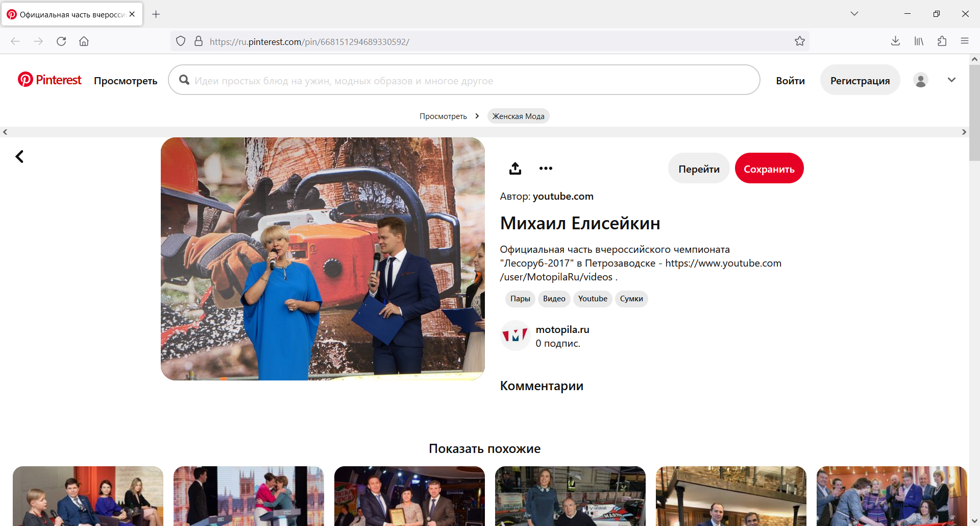This screenshot has width=980, height=526.
Task: Click the Pinterest logo
Action: point(49,80)
